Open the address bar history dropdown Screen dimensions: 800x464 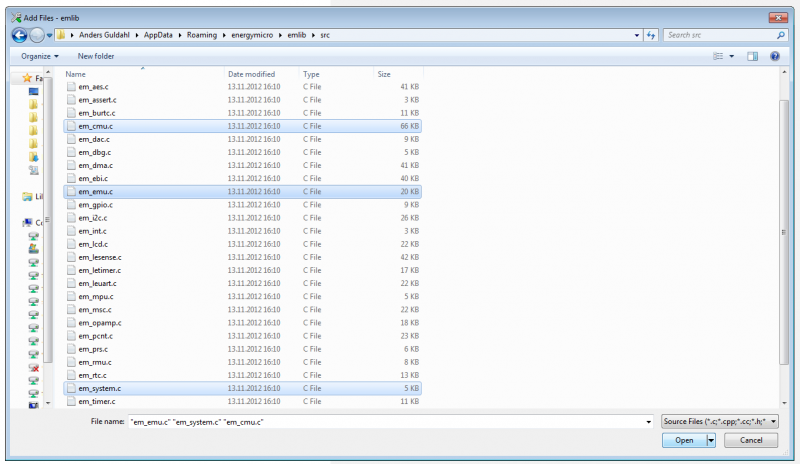click(x=637, y=35)
